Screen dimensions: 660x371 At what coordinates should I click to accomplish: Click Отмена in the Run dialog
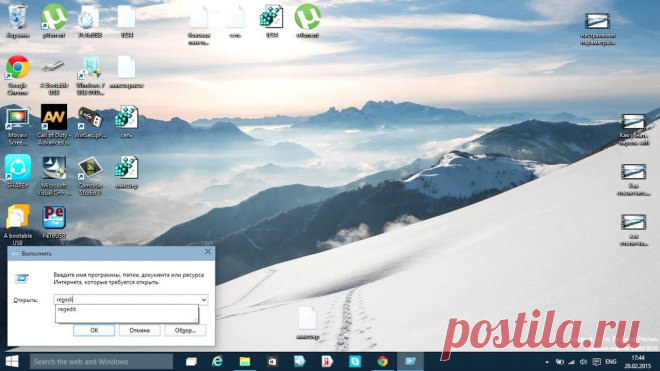tap(140, 331)
